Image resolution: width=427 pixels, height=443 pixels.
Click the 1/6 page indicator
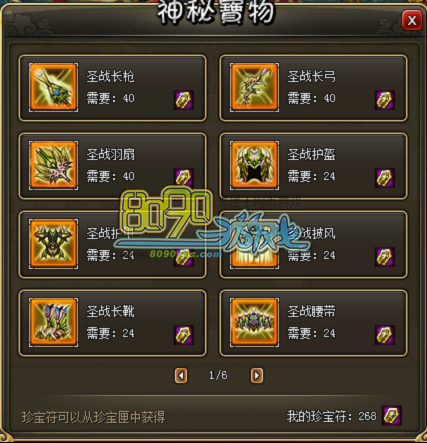pyautogui.click(x=218, y=376)
